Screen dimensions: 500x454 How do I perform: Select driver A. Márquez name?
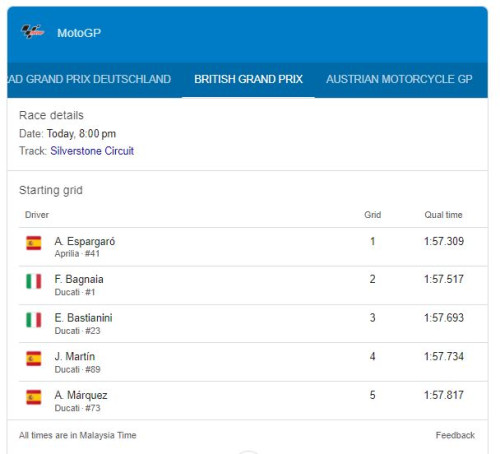[81, 395]
